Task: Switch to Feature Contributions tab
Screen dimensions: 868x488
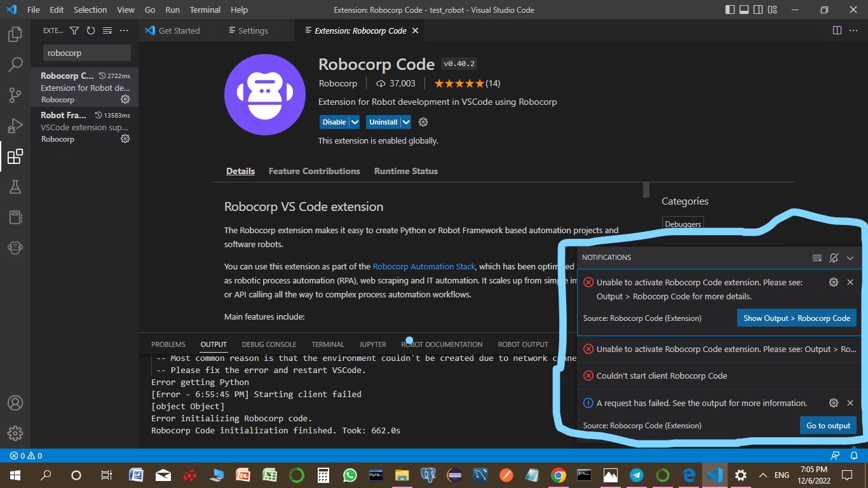Action: (315, 171)
